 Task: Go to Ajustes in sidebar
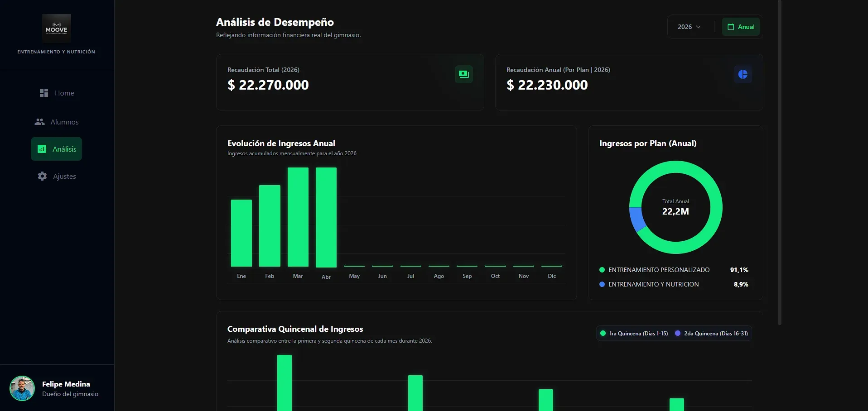[57, 176]
